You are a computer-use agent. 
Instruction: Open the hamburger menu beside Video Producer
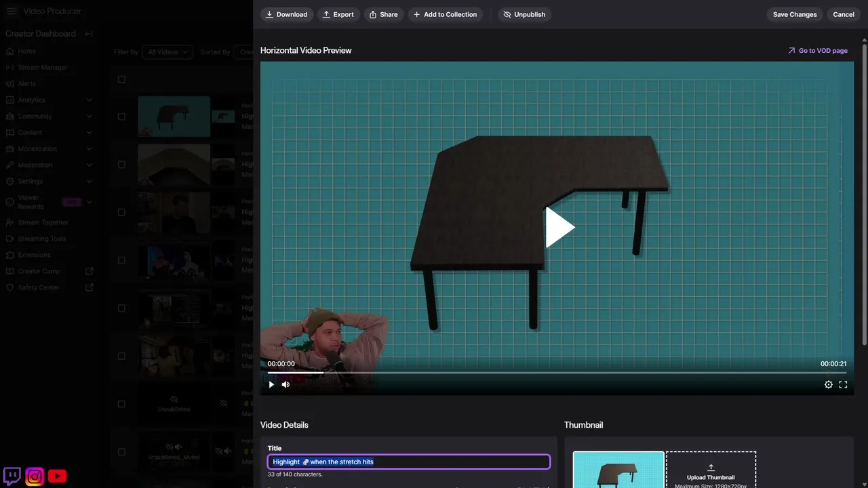12,12
